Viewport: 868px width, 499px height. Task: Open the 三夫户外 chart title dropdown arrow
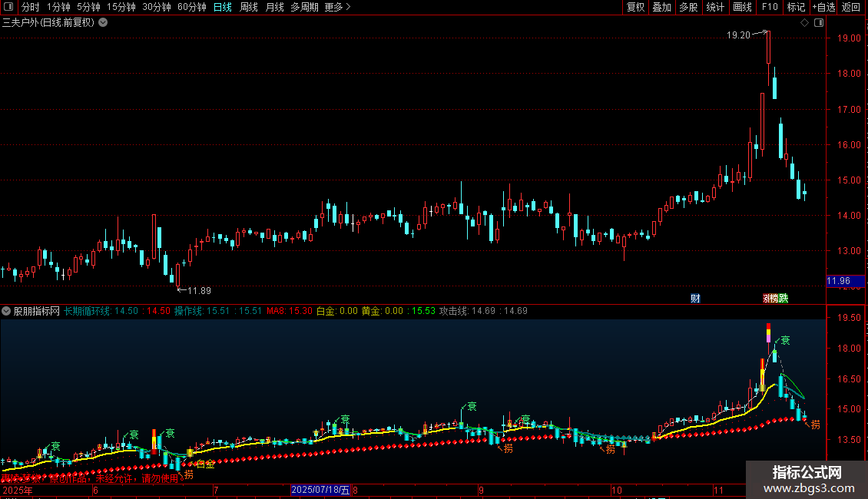pos(103,22)
